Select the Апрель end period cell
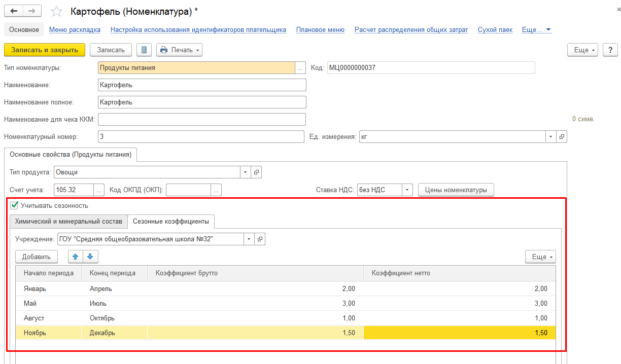 115,288
